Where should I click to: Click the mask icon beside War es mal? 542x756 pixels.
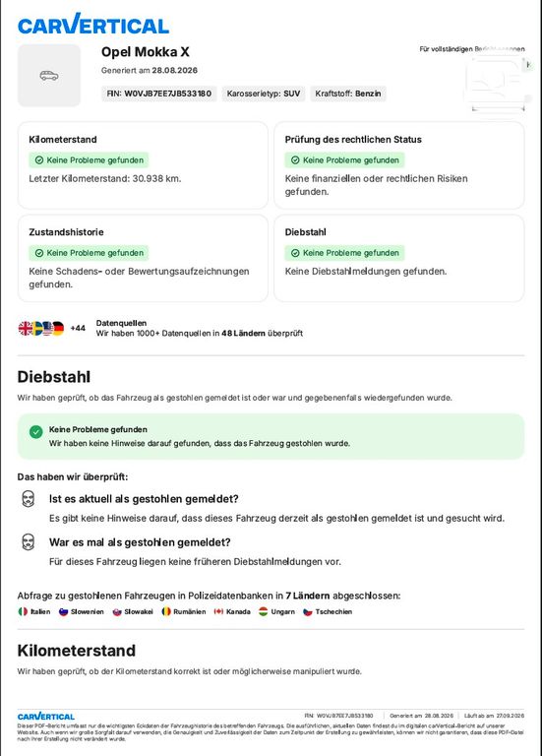click(29, 542)
